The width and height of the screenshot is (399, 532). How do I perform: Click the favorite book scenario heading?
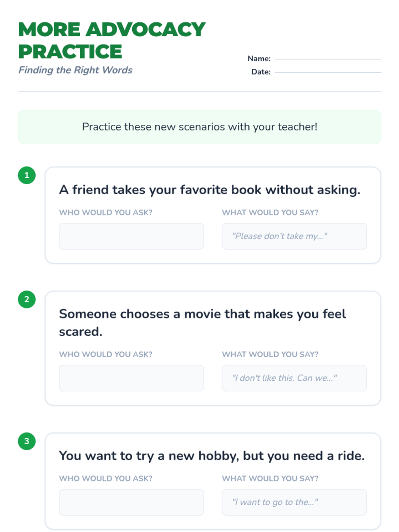[x=209, y=190]
